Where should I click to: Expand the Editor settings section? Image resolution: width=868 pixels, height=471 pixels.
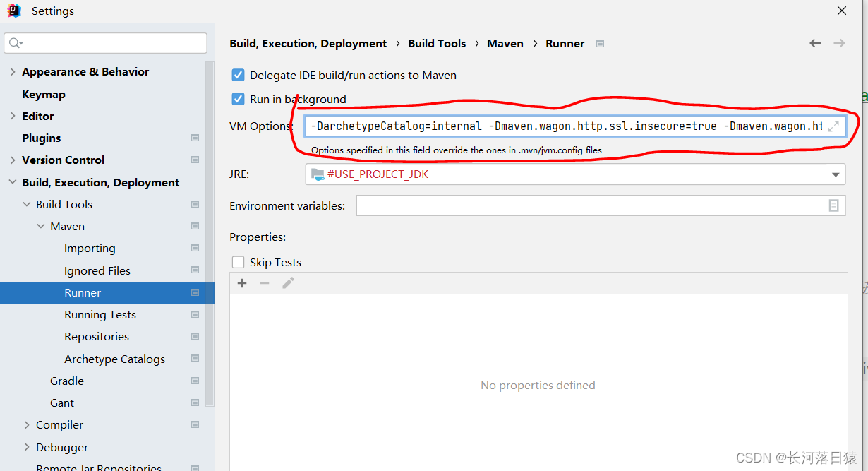[x=12, y=117]
